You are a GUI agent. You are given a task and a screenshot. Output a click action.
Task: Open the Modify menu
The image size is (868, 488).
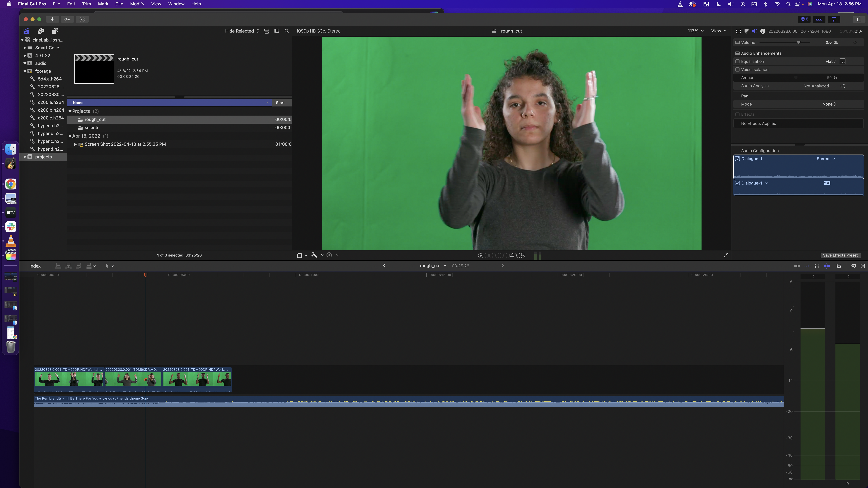137,4
